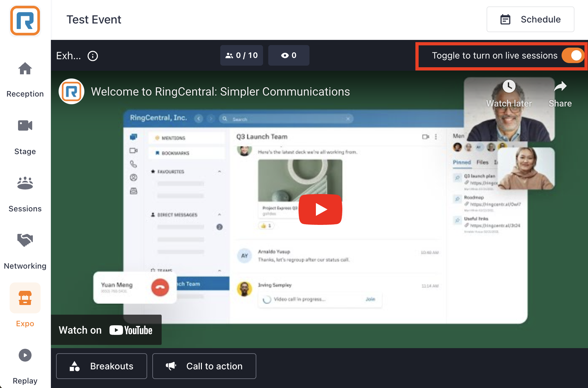Image resolution: width=588 pixels, height=388 pixels.
Task: Open the Schedule button
Action: (x=530, y=19)
